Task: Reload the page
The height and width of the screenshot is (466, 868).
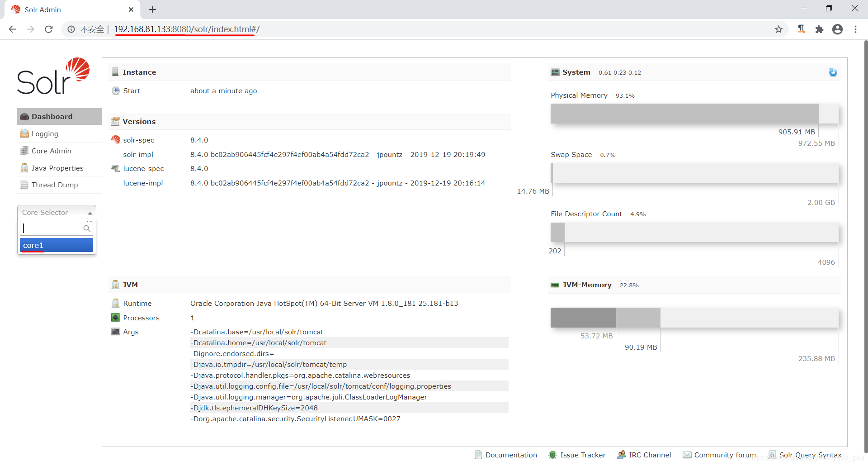Action: click(49, 29)
